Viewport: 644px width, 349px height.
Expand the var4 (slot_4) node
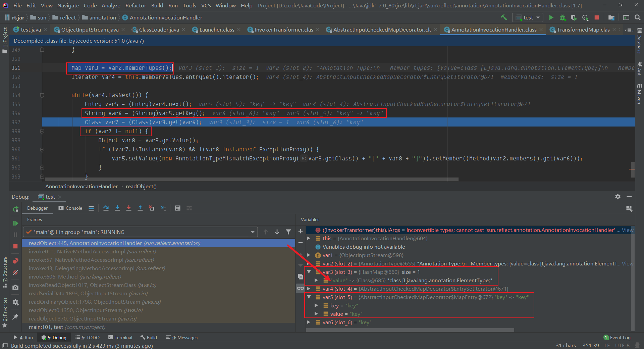tap(309, 289)
